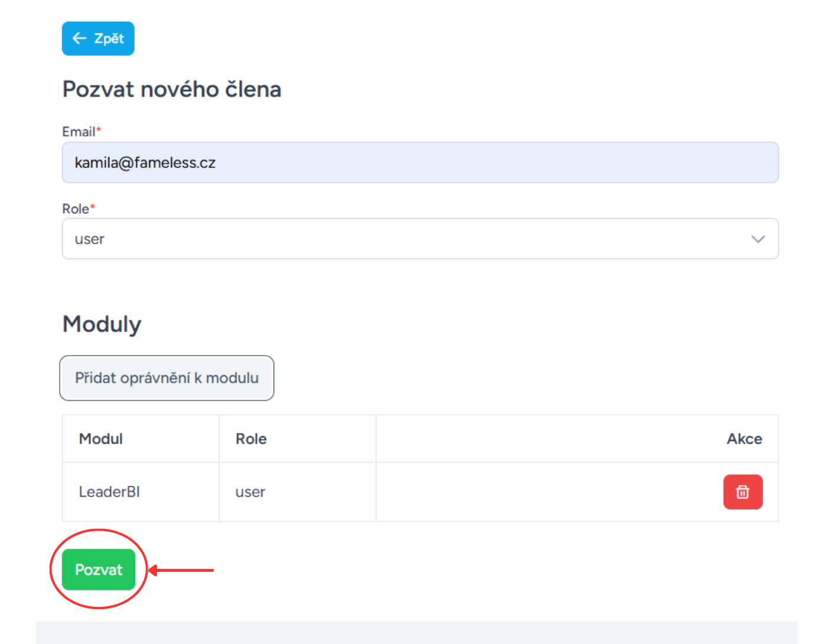834x644 pixels.
Task: Focus the Email field with kamila@fameless.cz
Action: point(420,162)
